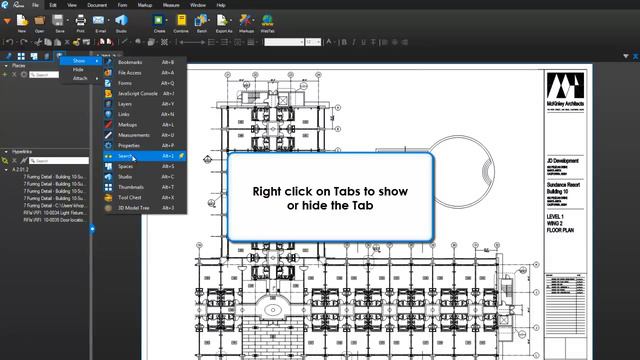Click the Delete X icon in edit toolbar
640x360 pixels.
(x=67, y=42)
